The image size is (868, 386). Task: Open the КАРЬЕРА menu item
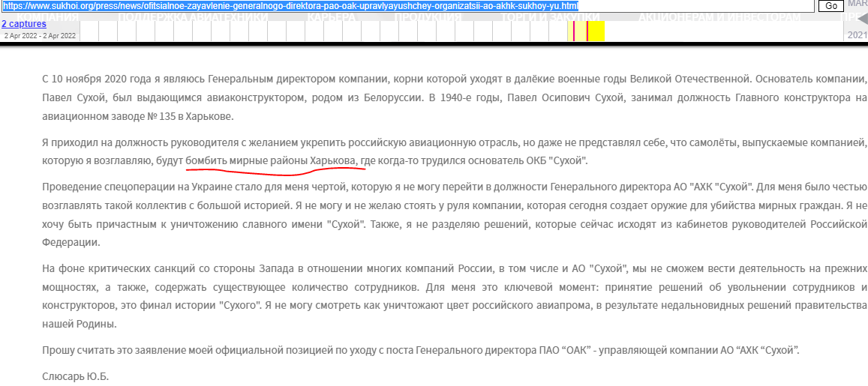(x=332, y=17)
